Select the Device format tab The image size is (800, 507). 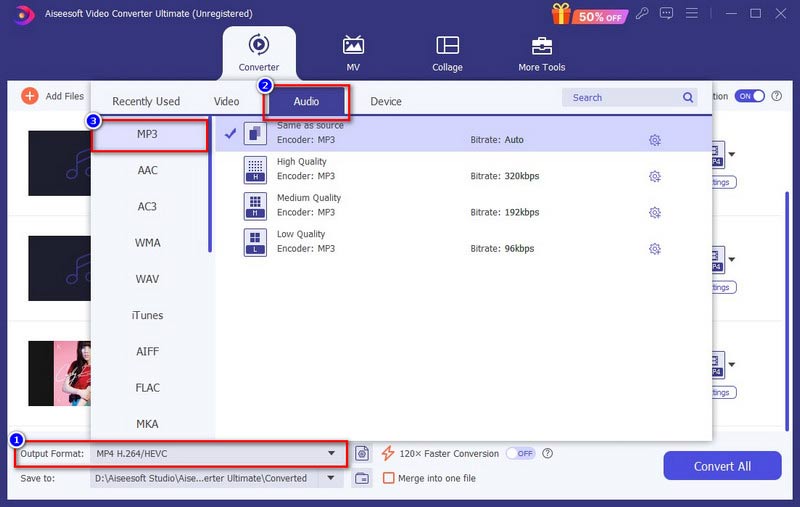tap(386, 102)
